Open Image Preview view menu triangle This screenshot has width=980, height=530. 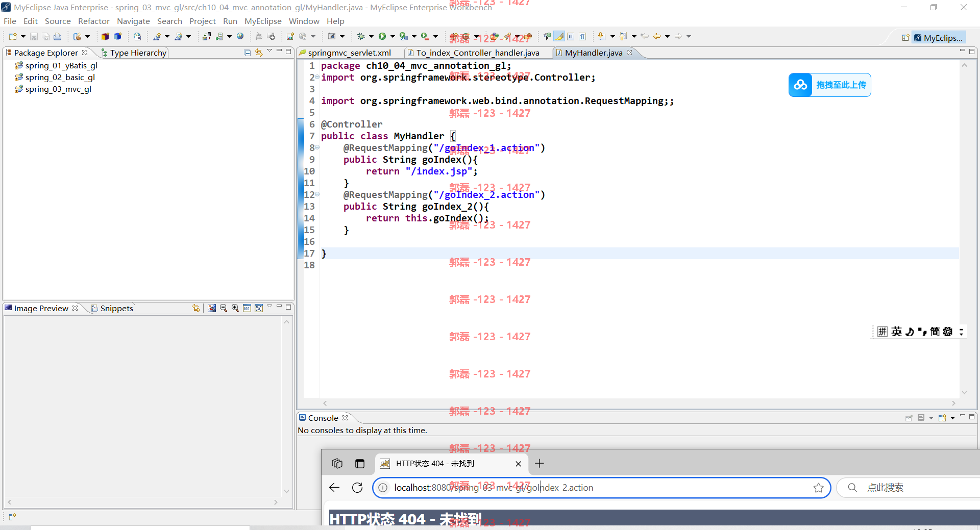click(269, 307)
